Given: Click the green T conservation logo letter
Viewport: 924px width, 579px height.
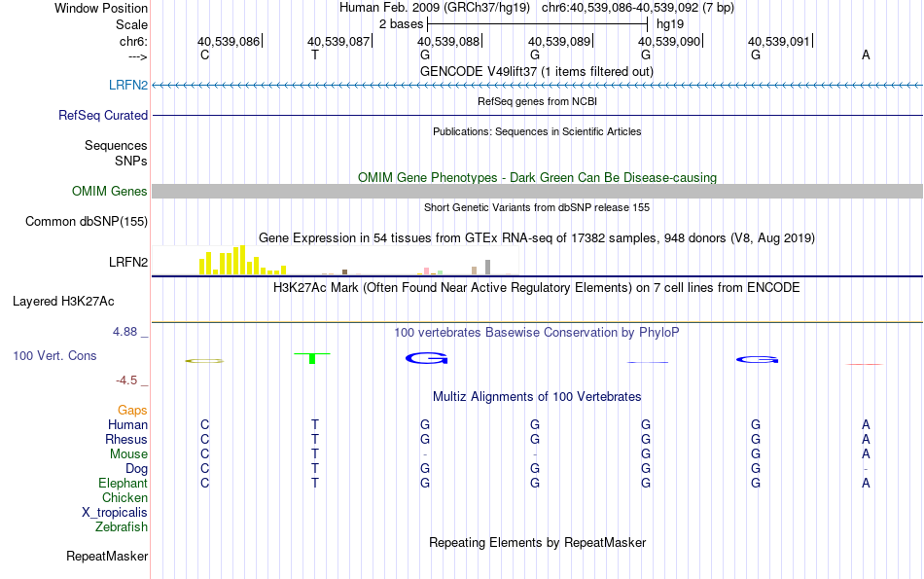Looking at the screenshot, I should pyautogui.click(x=312, y=358).
